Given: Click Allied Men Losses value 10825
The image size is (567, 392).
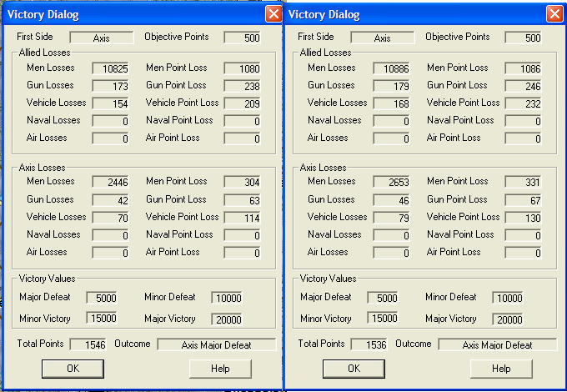Looking at the screenshot, I should [x=110, y=68].
